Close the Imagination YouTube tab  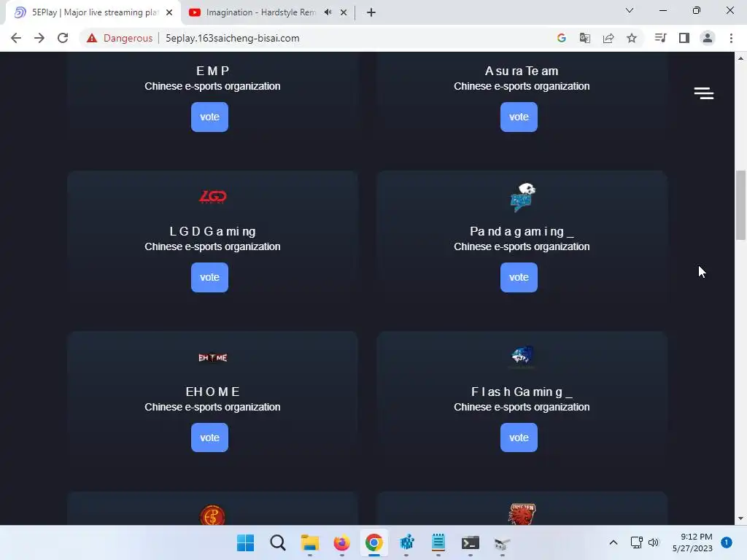pos(344,12)
